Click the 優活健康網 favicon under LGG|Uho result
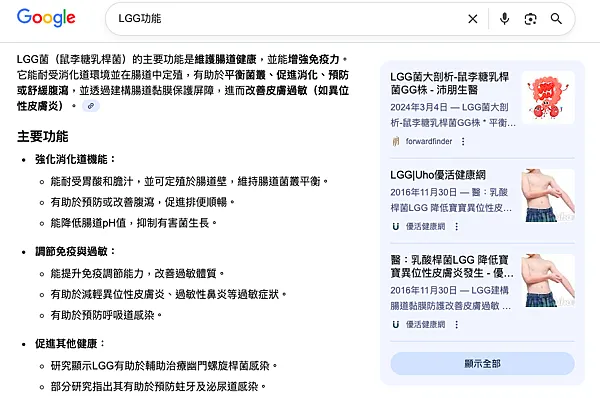600x398 pixels. [x=396, y=227]
